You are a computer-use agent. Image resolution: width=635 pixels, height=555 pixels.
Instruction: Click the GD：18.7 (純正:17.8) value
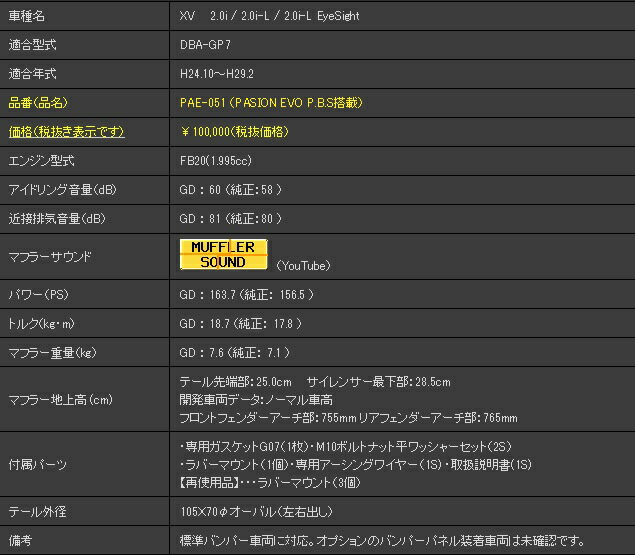241,324
